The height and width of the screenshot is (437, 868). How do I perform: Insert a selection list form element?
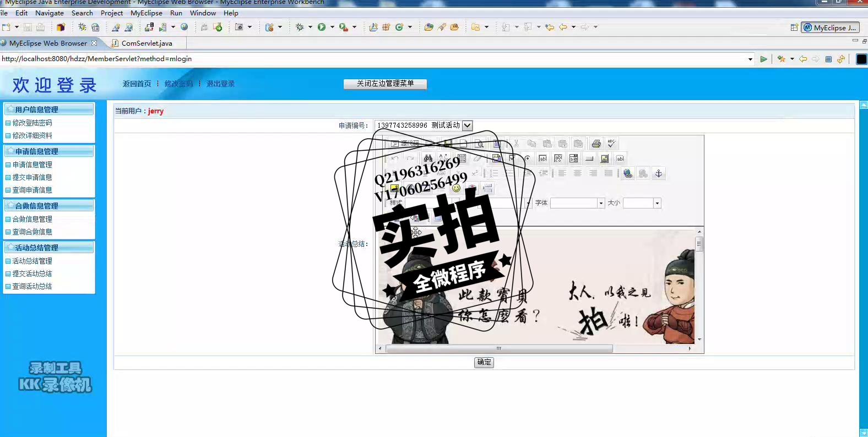(574, 159)
